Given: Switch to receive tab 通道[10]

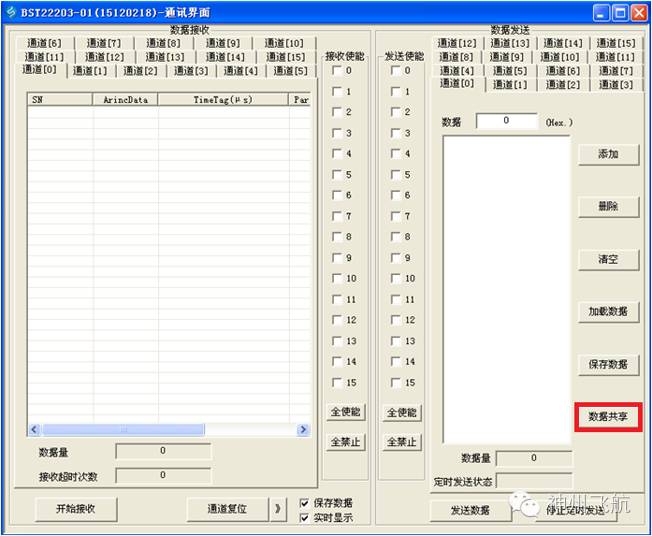Looking at the screenshot, I should 284,43.
